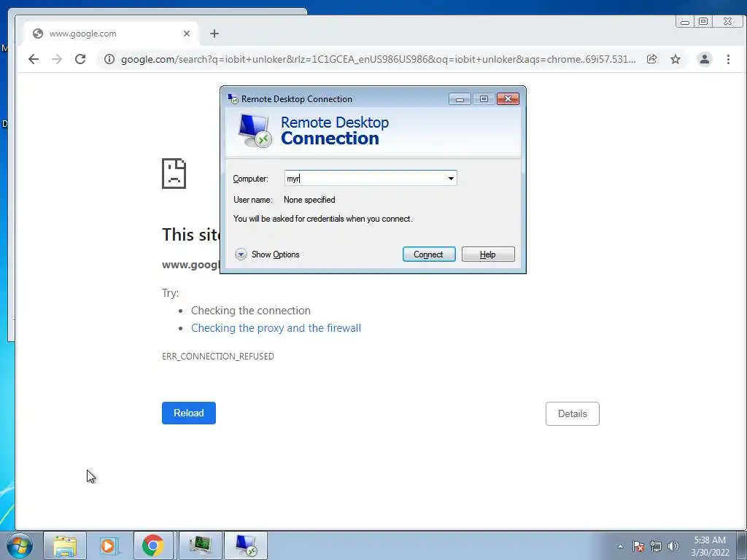Open volume speaker tray icon

click(x=673, y=546)
